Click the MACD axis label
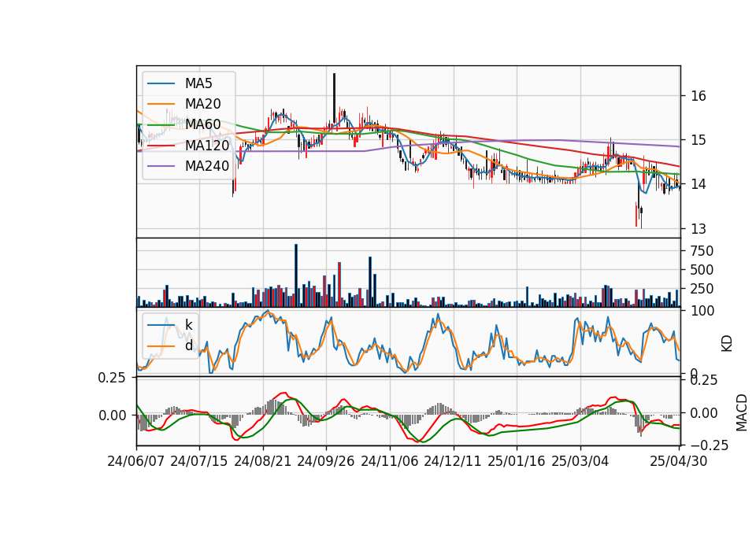This screenshot has width=756, height=543. pyautogui.click(x=742, y=412)
